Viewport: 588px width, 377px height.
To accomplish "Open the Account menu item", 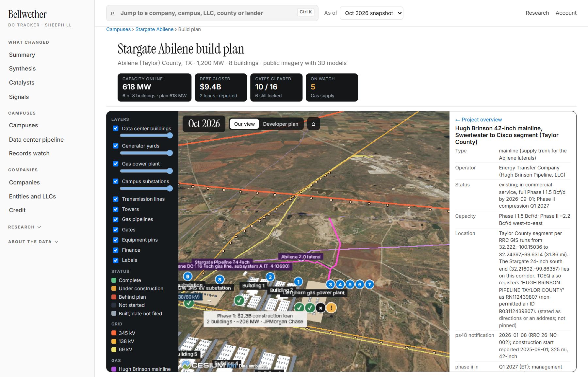I will [566, 13].
